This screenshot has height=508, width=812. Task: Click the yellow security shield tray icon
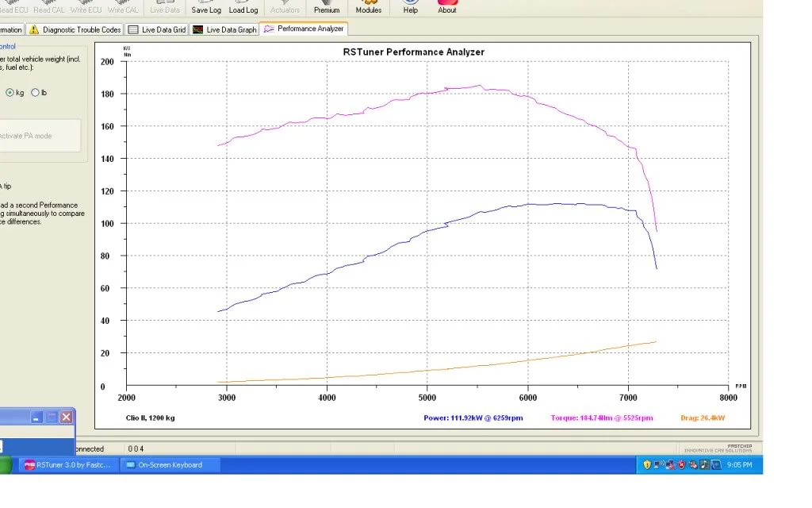(647, 465)
